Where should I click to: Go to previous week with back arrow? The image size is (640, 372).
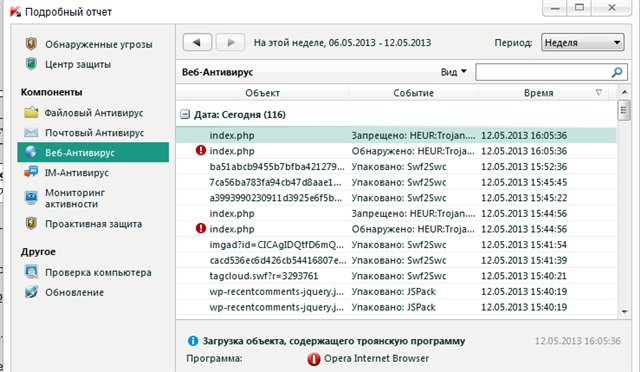click(197, 42)
